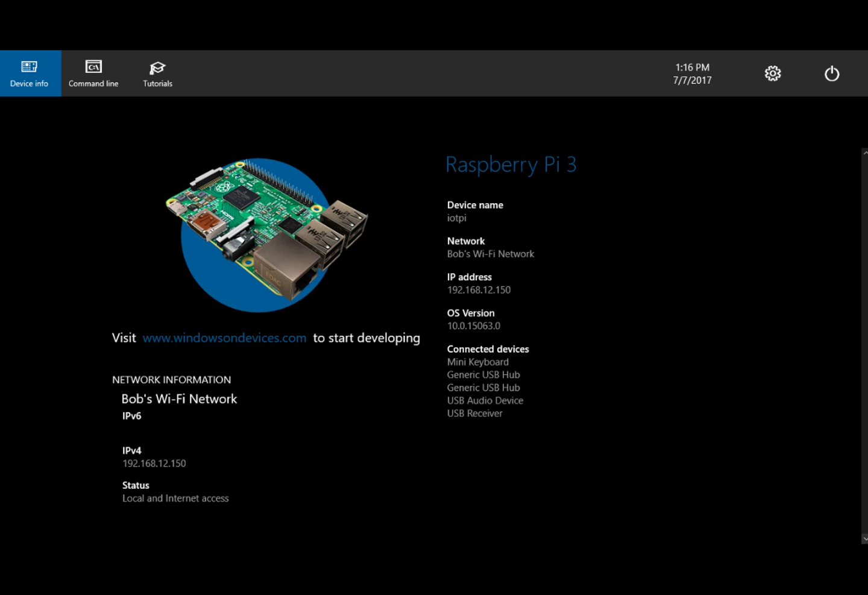Switch to the Command line tab

(93, 74)
